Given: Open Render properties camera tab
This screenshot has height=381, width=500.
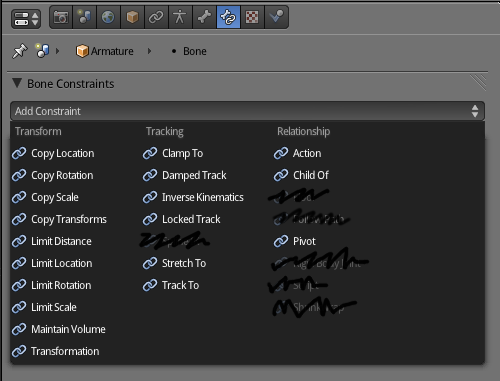Looking at the screenshot, I should point(61,17).
